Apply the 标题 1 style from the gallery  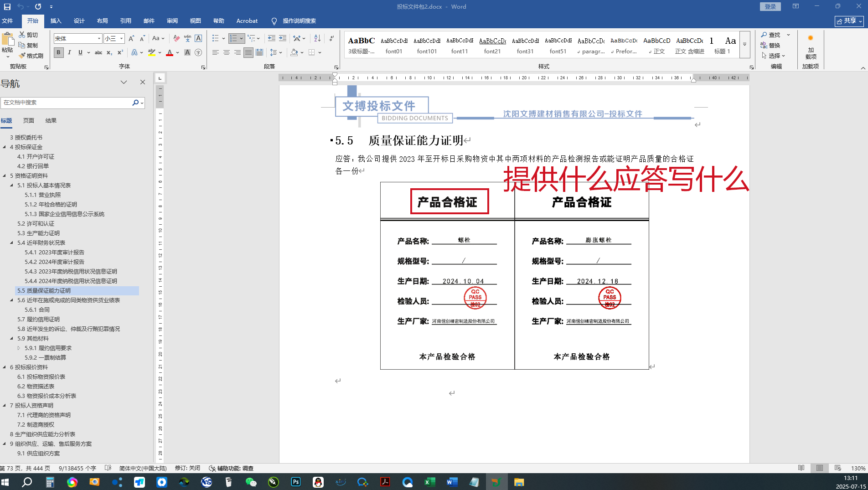[722, 45]
